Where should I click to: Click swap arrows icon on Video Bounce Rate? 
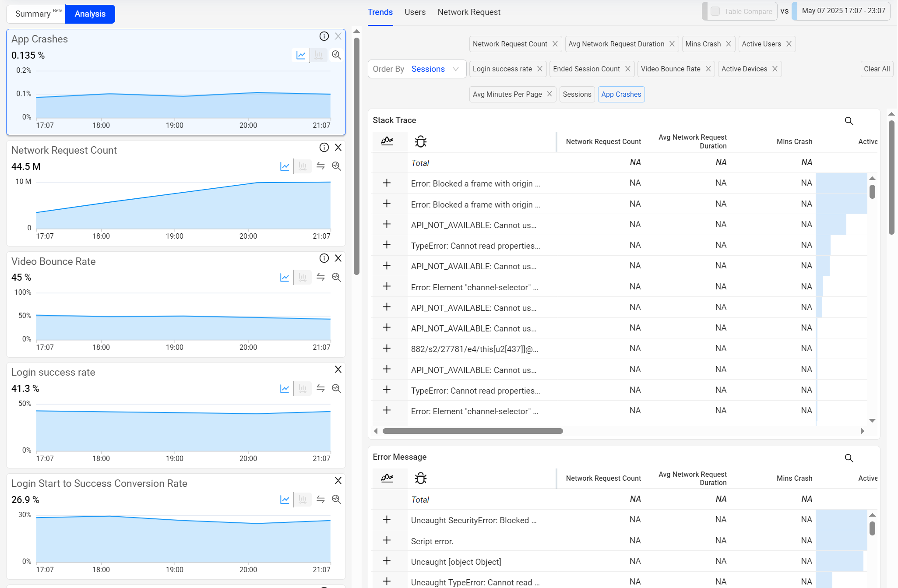click(x=320, y=278)
